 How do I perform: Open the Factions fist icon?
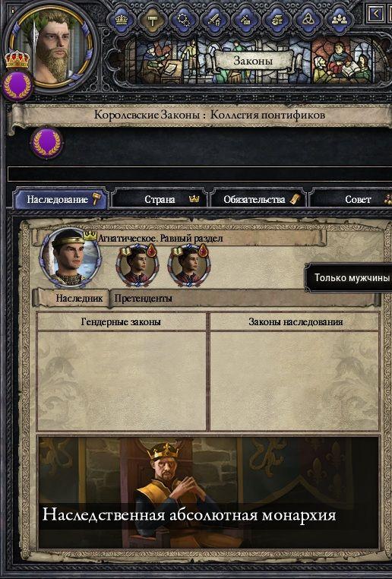pos(277,20)
